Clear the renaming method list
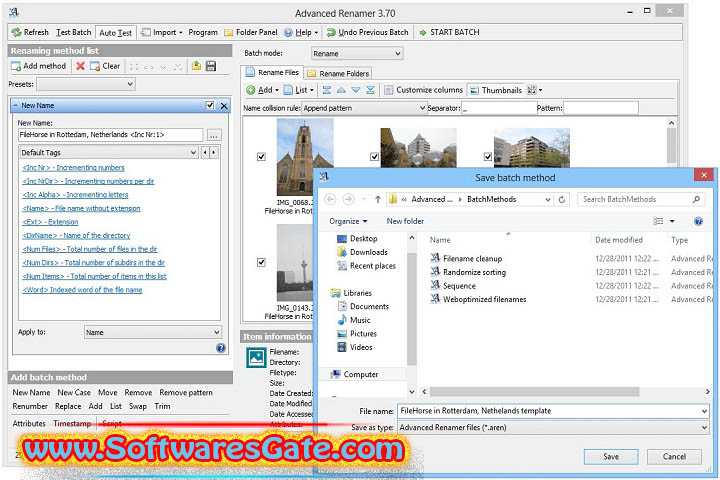Image resolution: width=720 pixels, height=480 pixels. tap(105, 66)
